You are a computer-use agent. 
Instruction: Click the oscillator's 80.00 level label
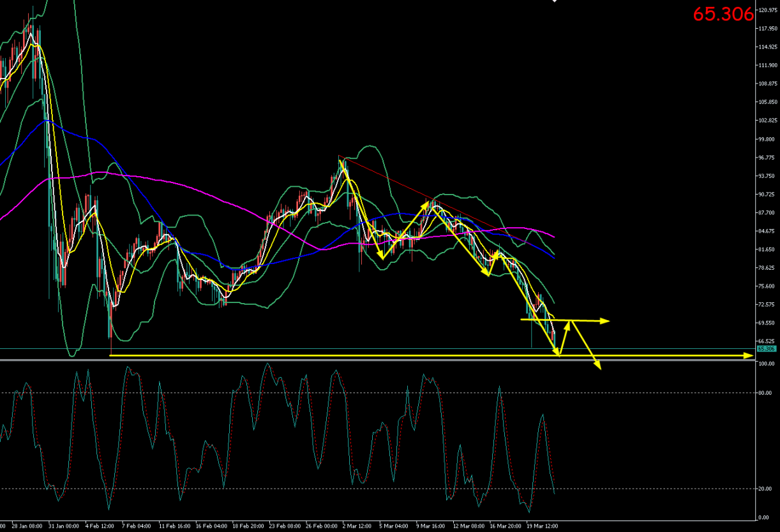[765, 393]
